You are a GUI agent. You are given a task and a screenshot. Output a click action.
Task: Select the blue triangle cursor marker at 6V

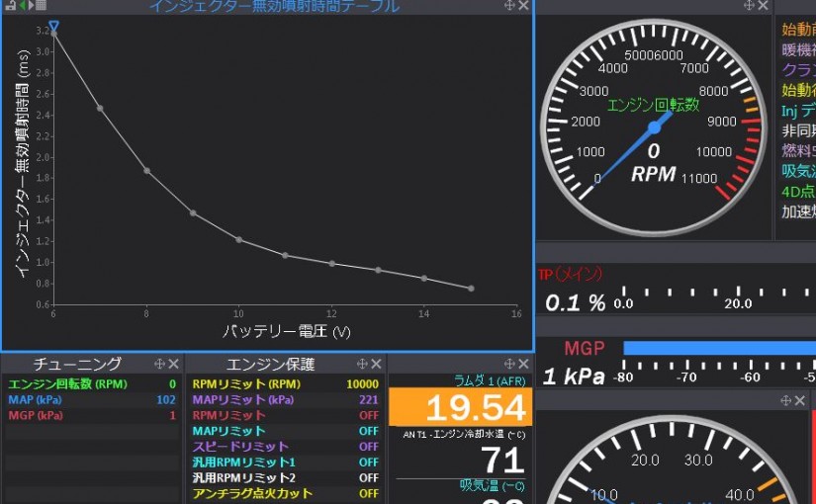(x=53, y=26)
